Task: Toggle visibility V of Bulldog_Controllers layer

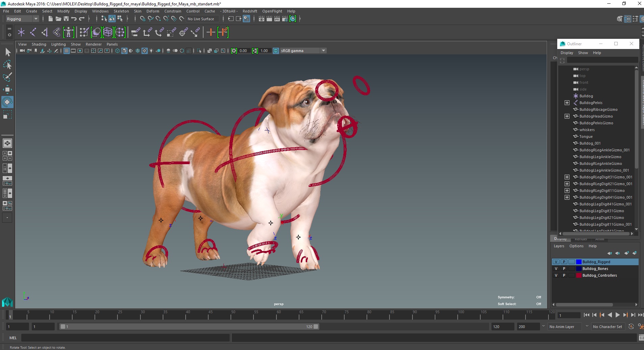Action: tap(556, 275)
